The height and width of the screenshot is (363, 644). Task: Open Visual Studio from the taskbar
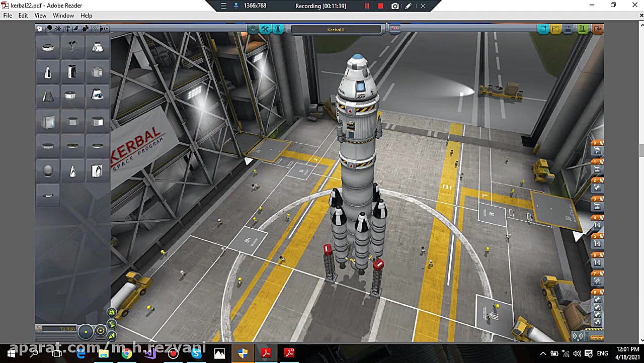tap(149, 353)
